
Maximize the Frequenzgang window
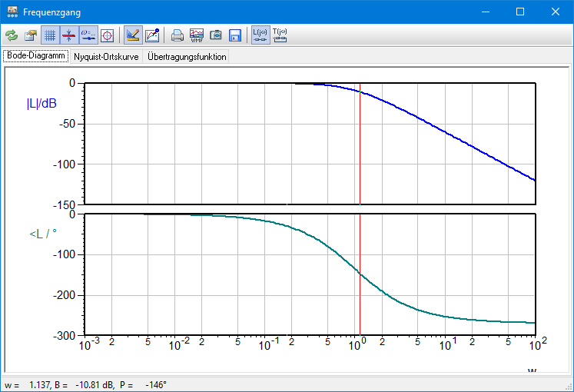519,12
